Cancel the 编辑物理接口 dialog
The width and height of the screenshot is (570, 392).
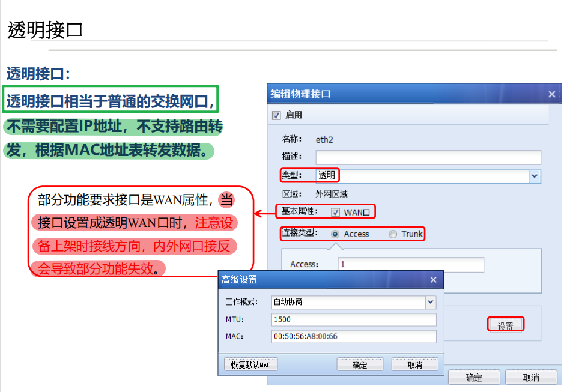pos(531,377)
